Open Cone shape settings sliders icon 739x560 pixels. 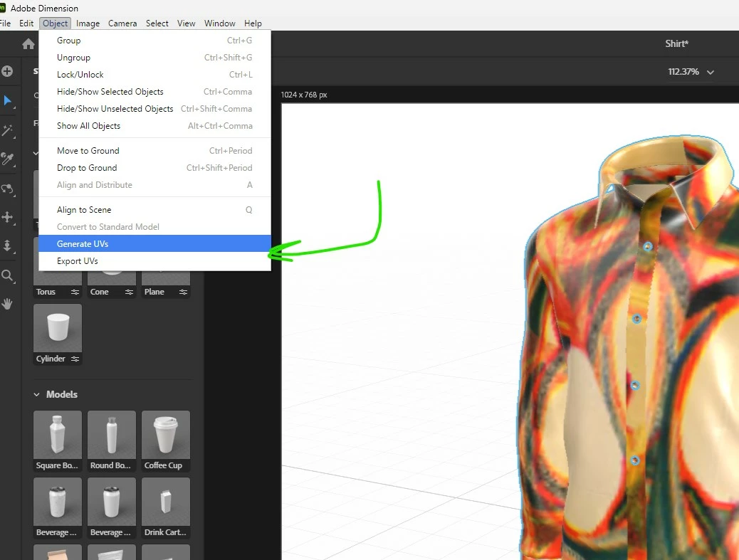pos(129,292)
